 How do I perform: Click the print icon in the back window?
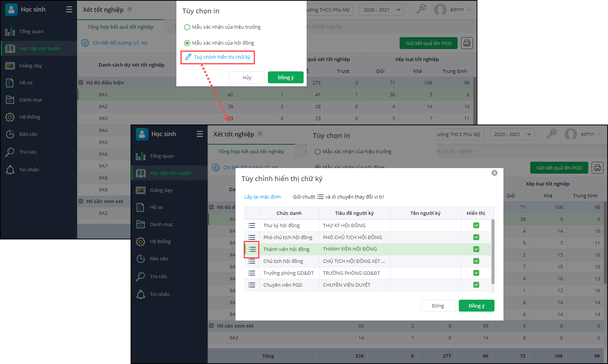click(x=467, y=43)
